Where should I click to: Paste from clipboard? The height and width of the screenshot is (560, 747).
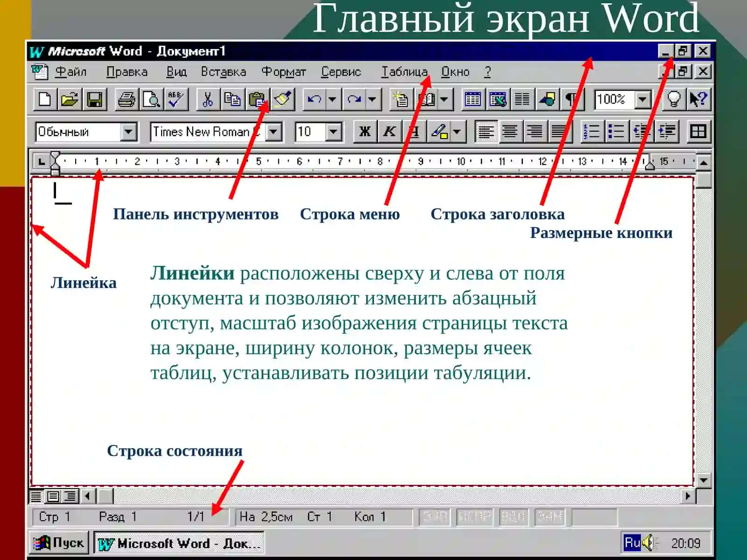pos(257,99)
